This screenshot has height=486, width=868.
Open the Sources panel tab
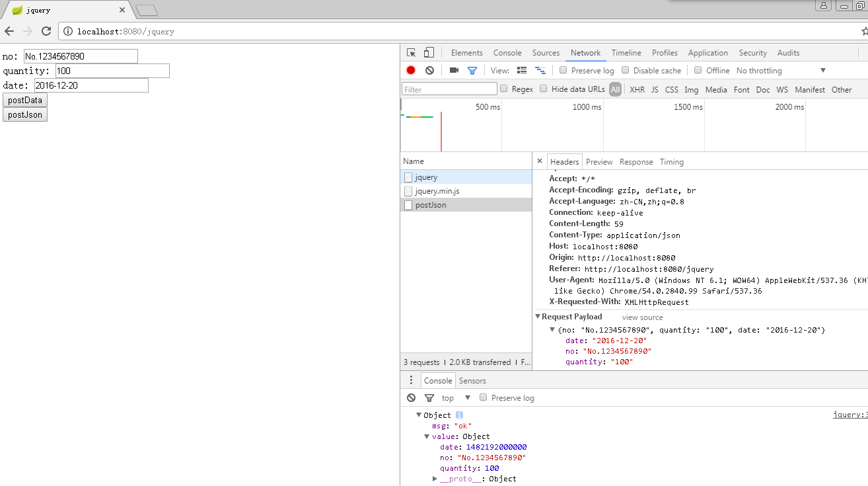point(546,53)
